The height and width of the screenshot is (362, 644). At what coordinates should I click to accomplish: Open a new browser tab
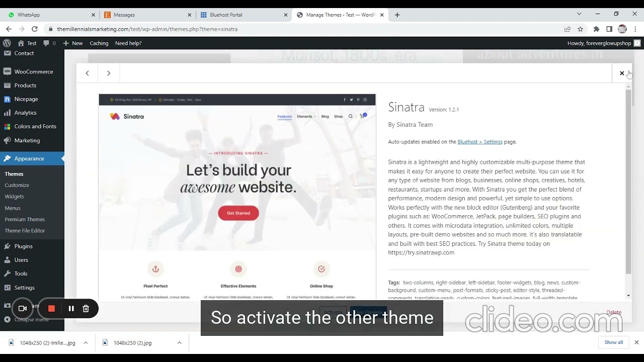(x=397, y=15)
